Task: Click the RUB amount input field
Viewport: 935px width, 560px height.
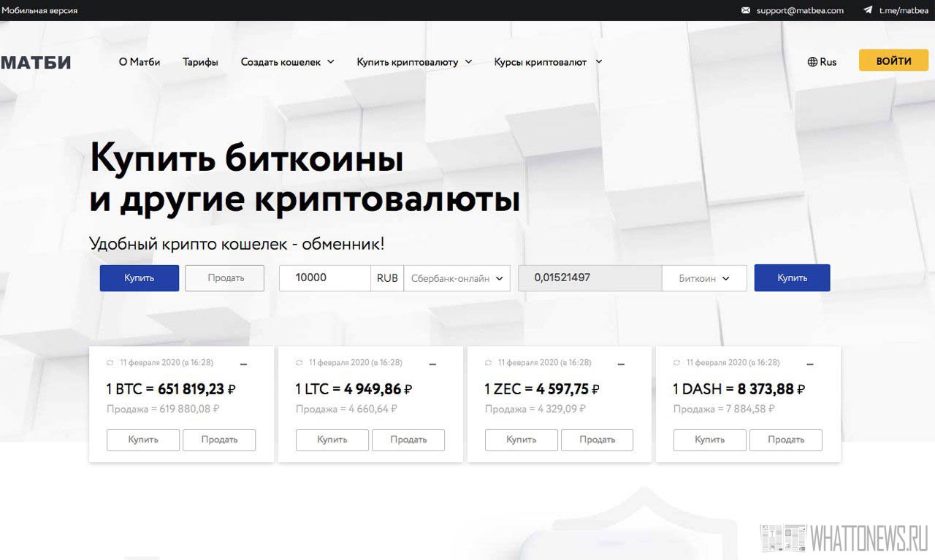Action: pyautogui.click(x=324, y=278)
